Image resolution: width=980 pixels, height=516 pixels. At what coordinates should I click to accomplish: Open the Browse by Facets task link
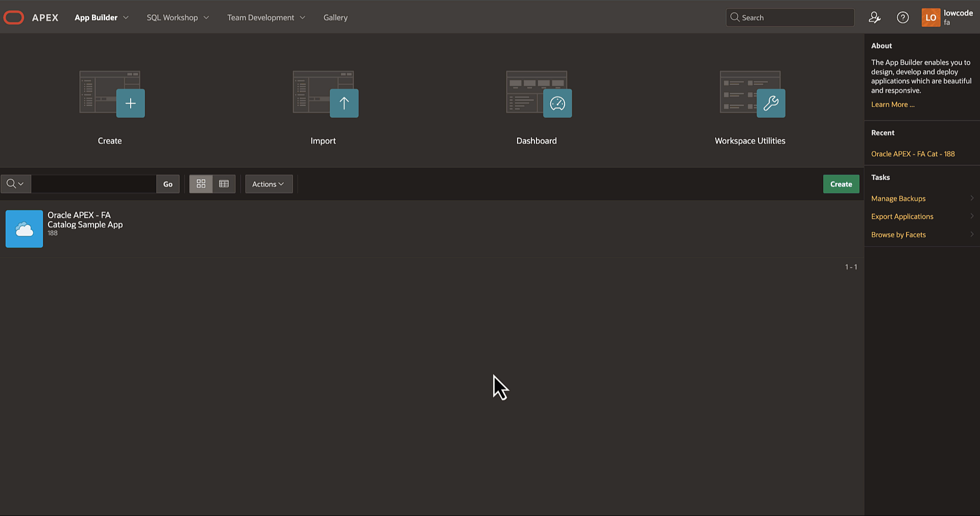tap(898, 235)
